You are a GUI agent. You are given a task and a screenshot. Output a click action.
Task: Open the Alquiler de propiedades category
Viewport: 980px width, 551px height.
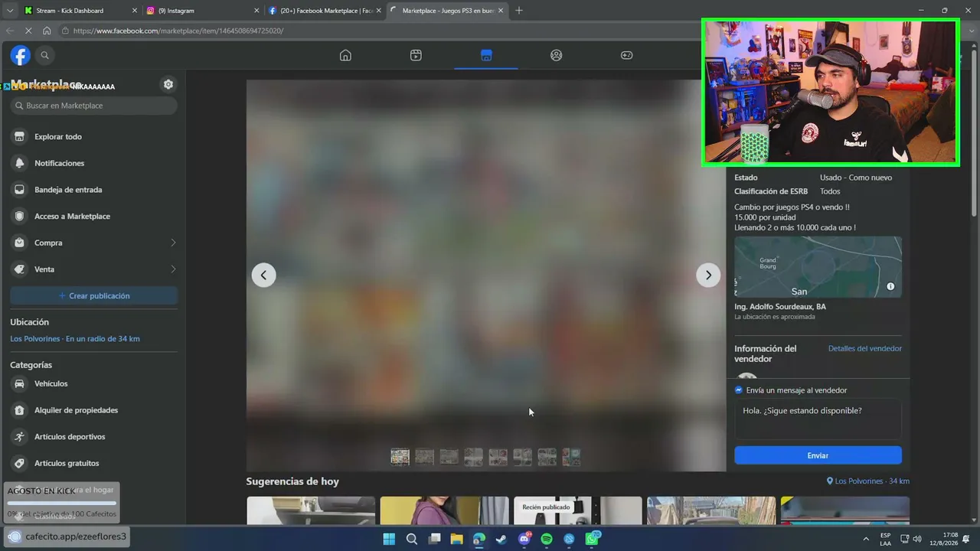coord(94,410)
